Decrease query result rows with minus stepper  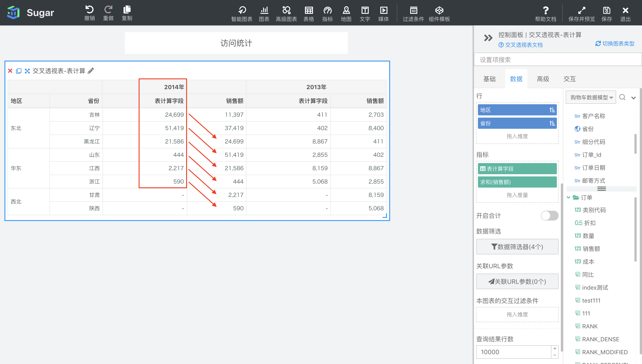[555, 355]
